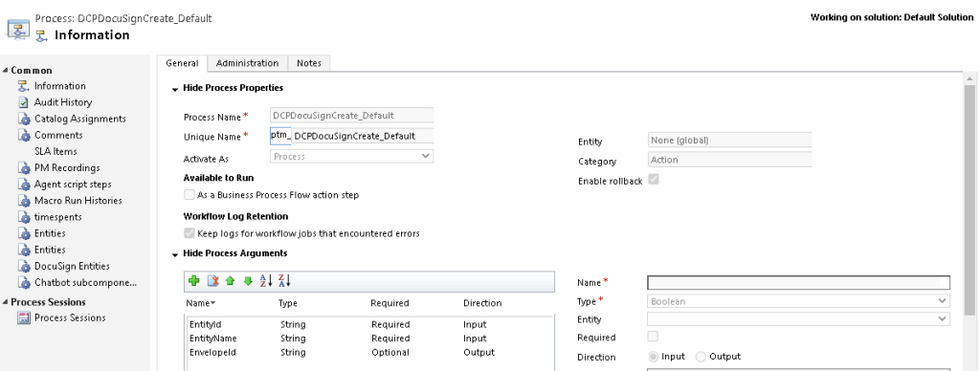Click the argument Name input field

pyautogui.click(x=798, y=282)
